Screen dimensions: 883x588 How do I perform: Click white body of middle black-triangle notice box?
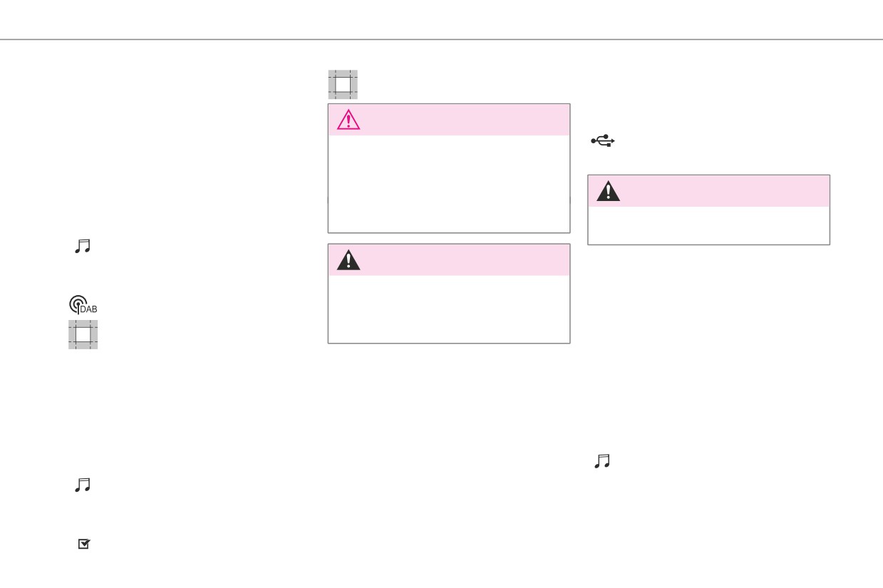pyautogui.click(x=449, y=309)
